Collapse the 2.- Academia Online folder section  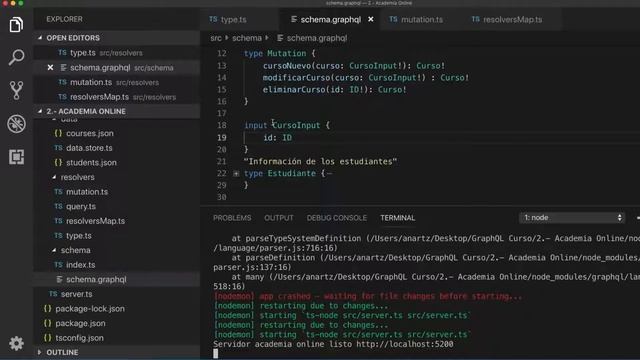pyautogui.click(x=117, y=111)
